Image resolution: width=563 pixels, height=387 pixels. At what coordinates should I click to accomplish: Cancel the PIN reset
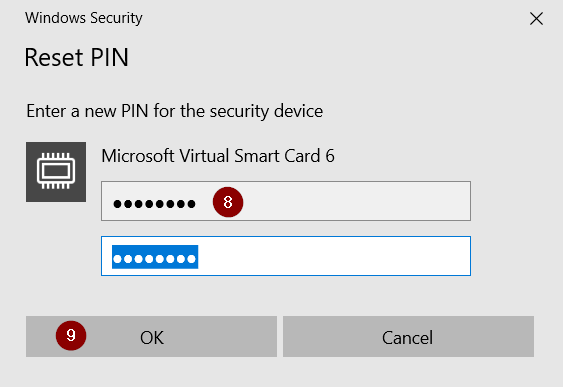coord(408,336)
